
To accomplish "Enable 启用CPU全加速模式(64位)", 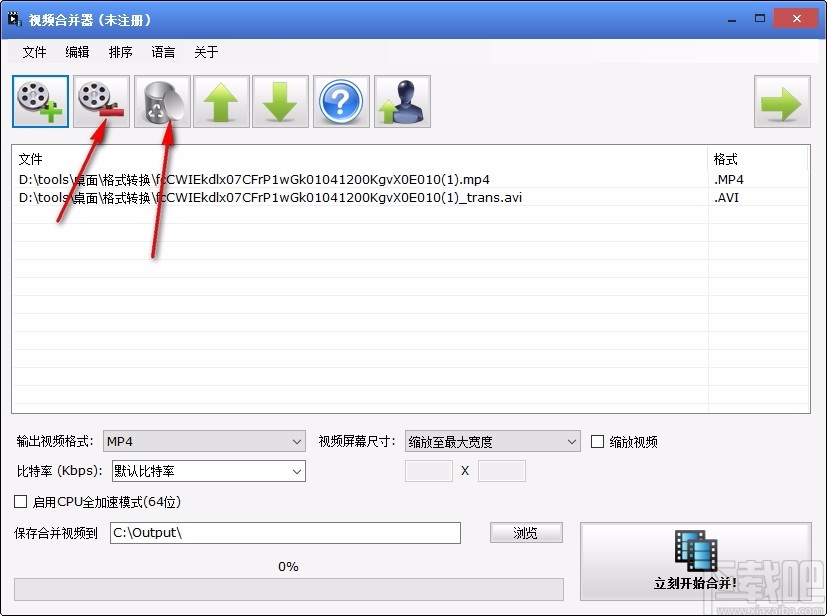I will click(17, 502).
